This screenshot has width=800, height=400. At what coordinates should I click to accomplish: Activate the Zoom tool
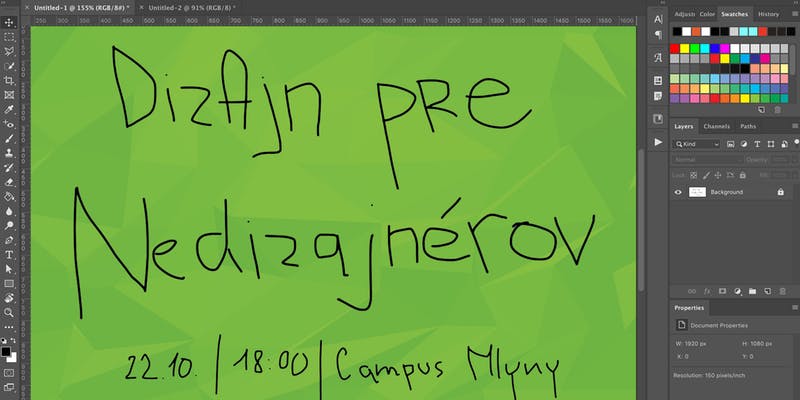[9, 313]
